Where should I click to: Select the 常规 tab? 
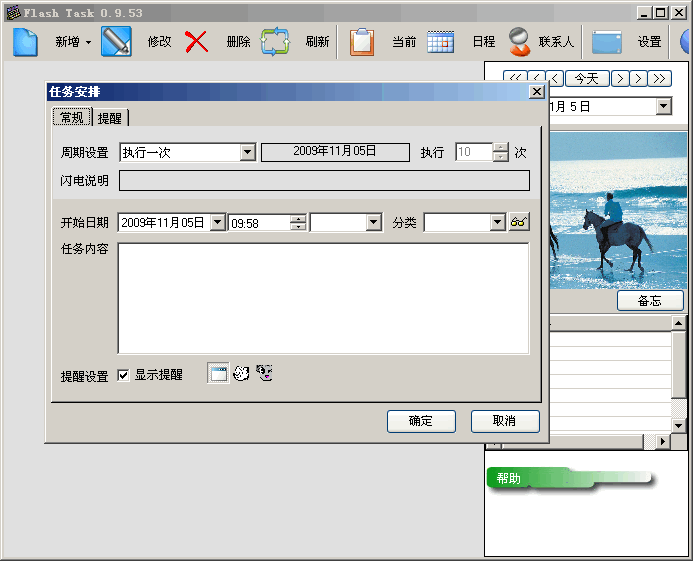tap(72, 117)
